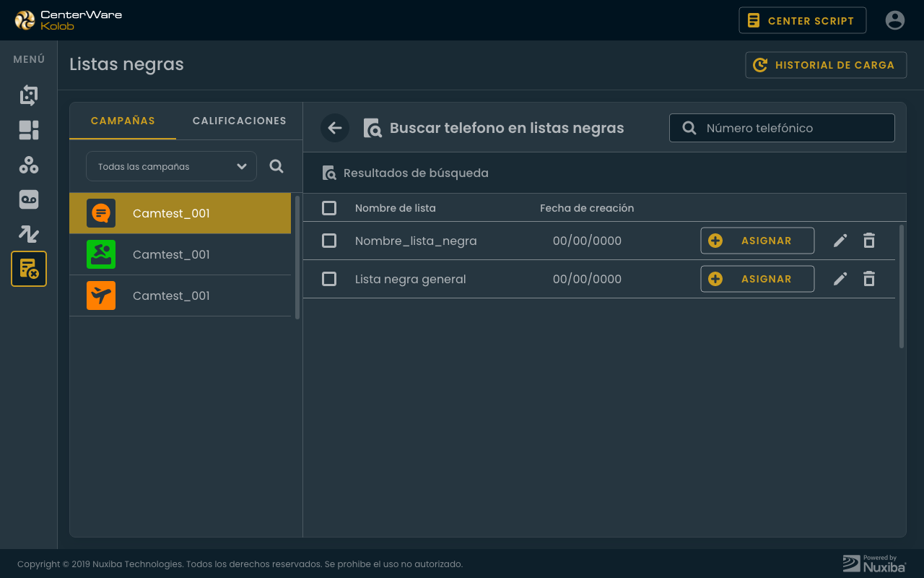Click the Buscar telefono header icon
This screenshot has width=924, height=578.
coord(372,128)
